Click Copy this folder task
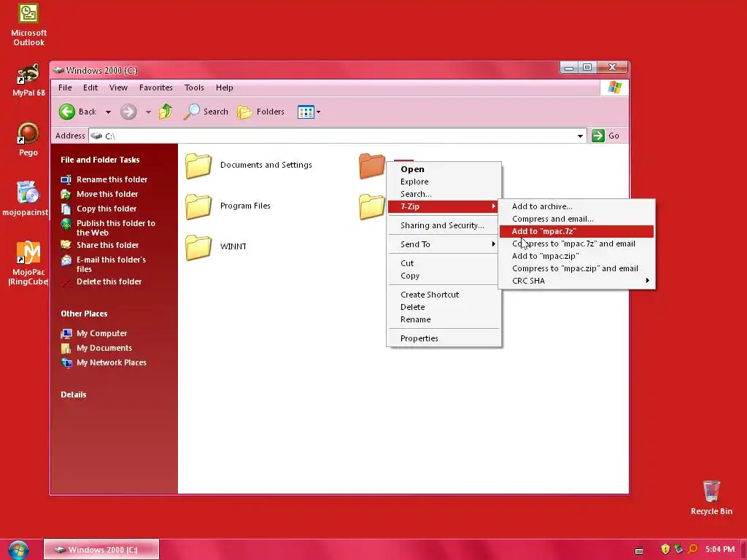The width and height of the screenshot is (747, 560). click(x=107, y=209)
